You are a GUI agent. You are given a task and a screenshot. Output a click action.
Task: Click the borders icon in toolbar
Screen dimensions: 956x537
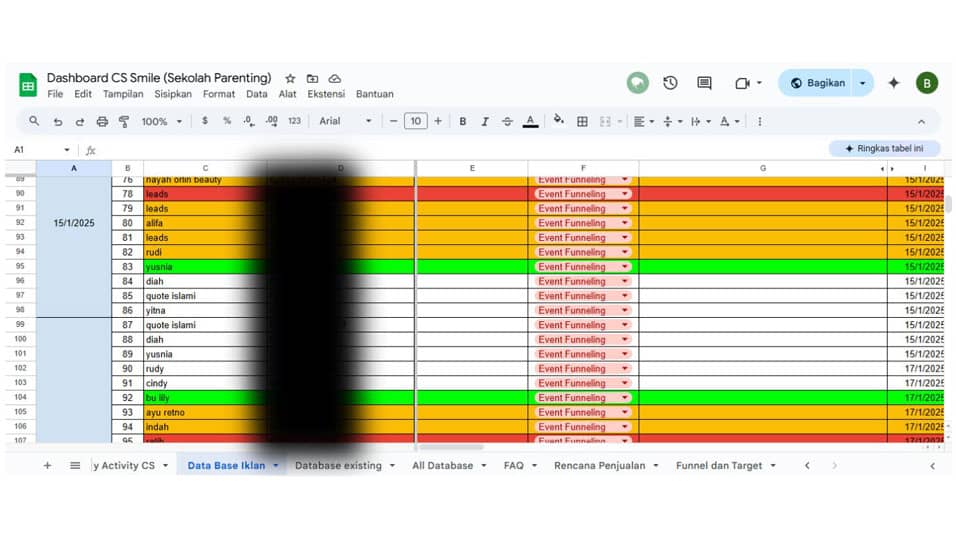(x=582, y=121)
